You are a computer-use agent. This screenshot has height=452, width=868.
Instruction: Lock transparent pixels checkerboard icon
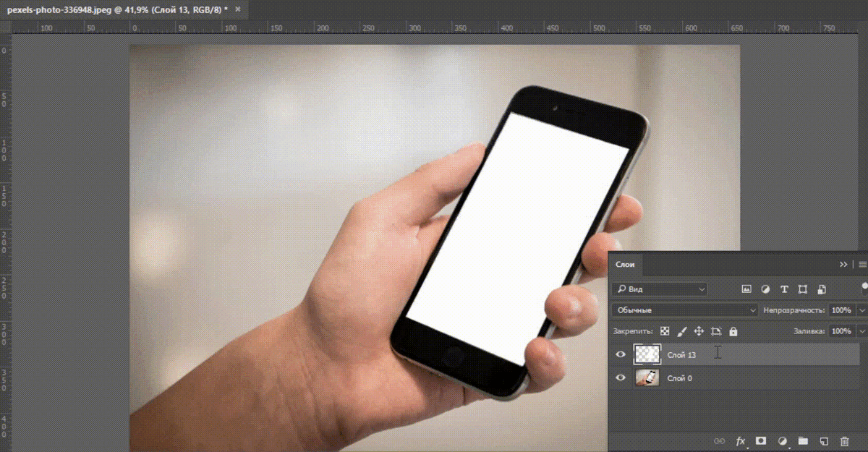(665, 331)
